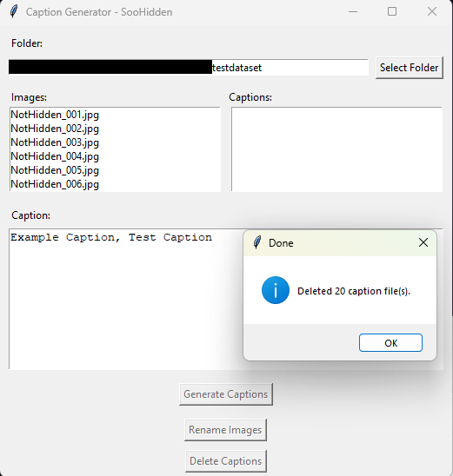Select NotHidden_006.jpg in Images list
Image resolution: width=453 pixels, height=476 pixels.
tap(115, 184)
